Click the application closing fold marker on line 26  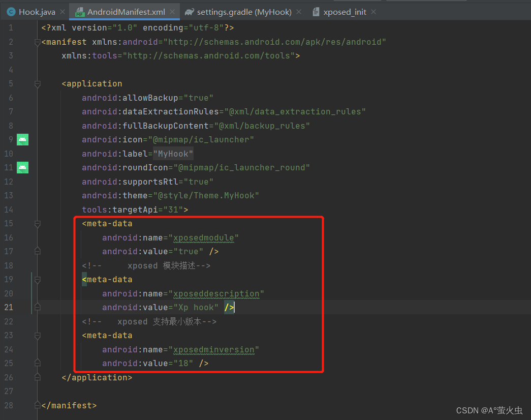tap(38, 377)
